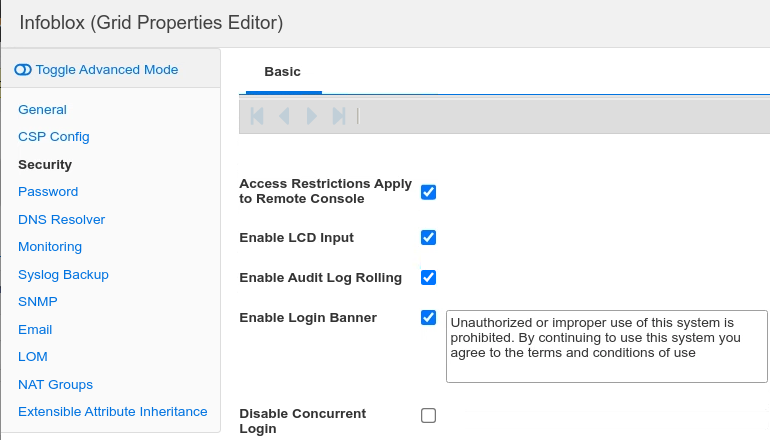This screenshot has width=770, height=440.
Task: Select the Basic tab
Action: pyautogui.click(x=282, y=72)
